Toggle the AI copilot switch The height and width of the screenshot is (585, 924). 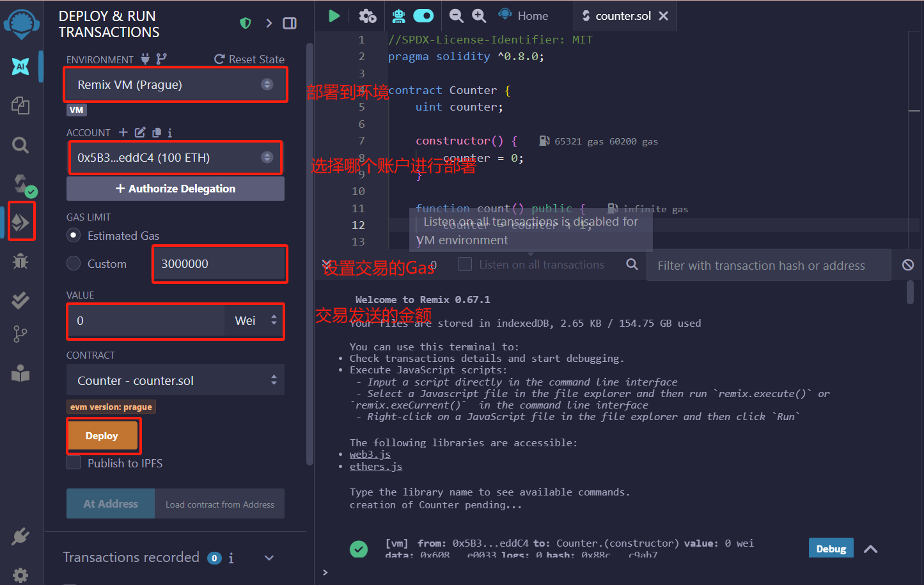[x=423, y=15]
